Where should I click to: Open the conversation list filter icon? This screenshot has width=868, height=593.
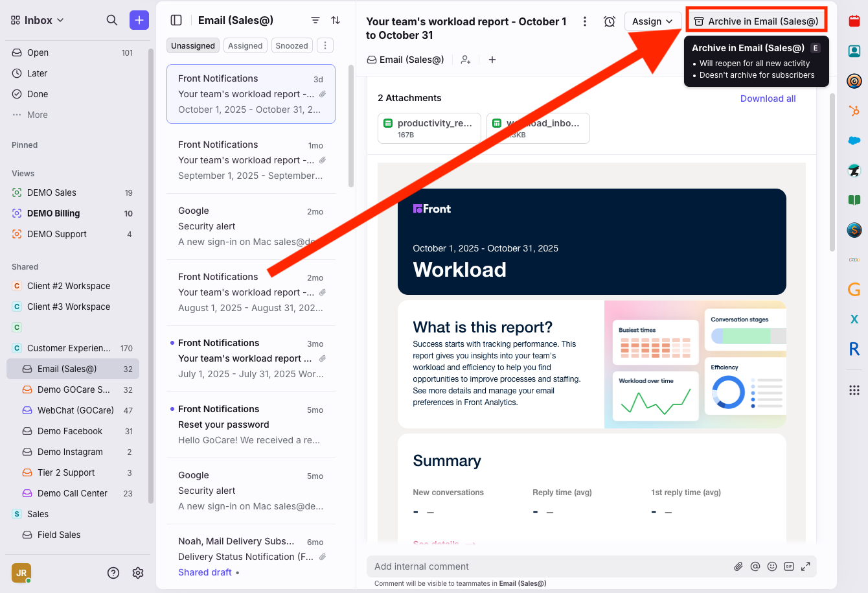coord(315,20)
